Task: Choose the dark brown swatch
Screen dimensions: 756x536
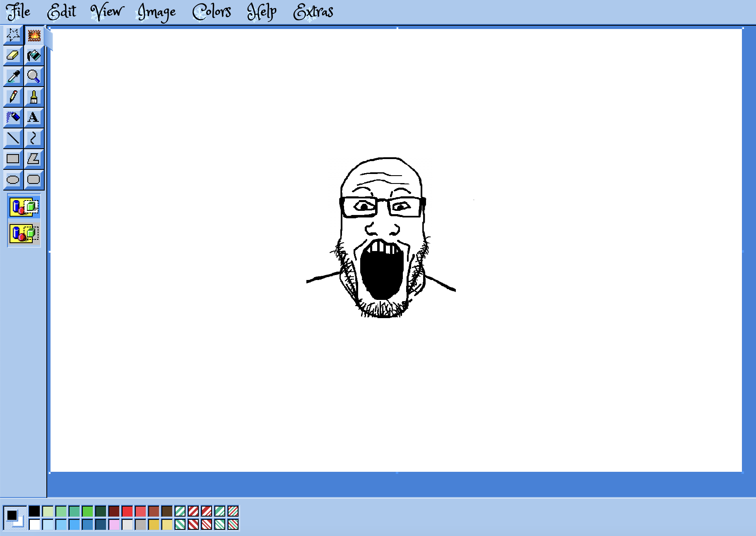Action: pos(167,511)
